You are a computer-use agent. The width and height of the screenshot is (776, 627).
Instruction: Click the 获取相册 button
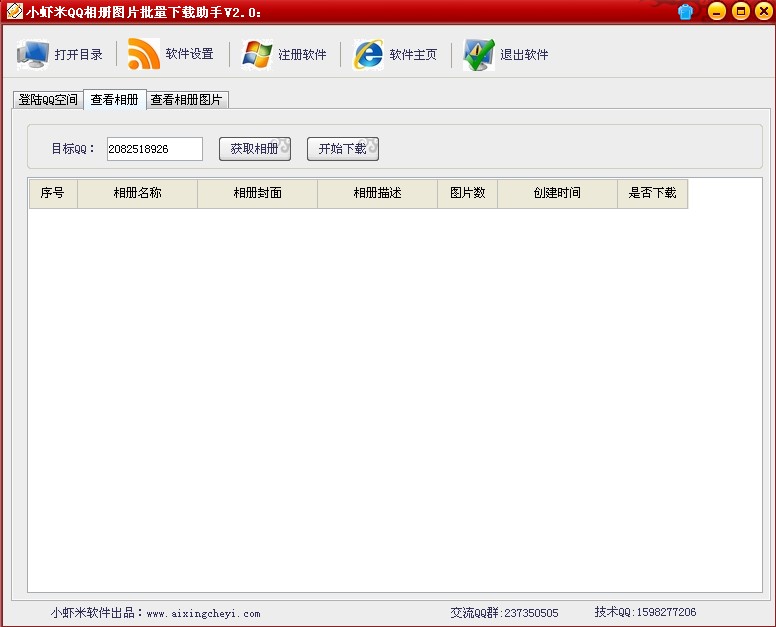click(255, 149)
